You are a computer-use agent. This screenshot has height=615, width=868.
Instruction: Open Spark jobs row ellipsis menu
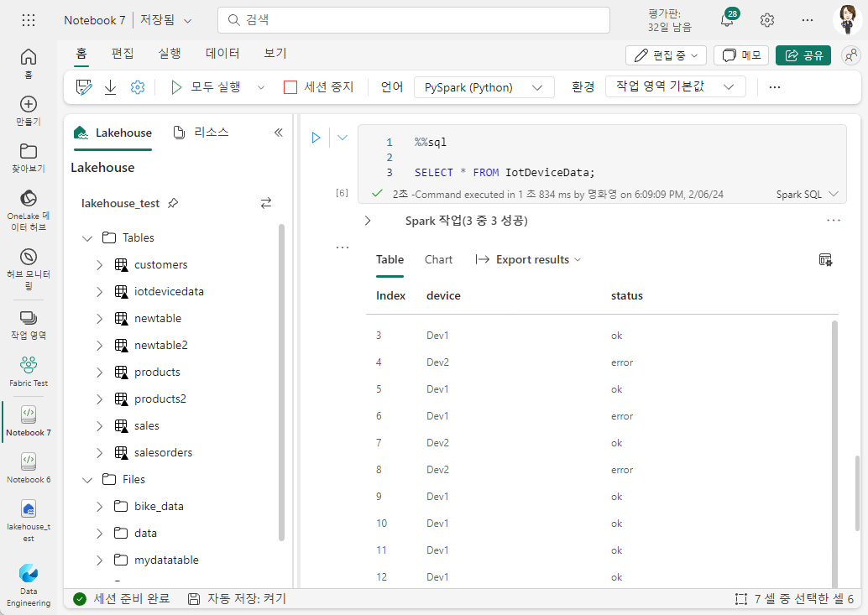[x=833, y=220]
